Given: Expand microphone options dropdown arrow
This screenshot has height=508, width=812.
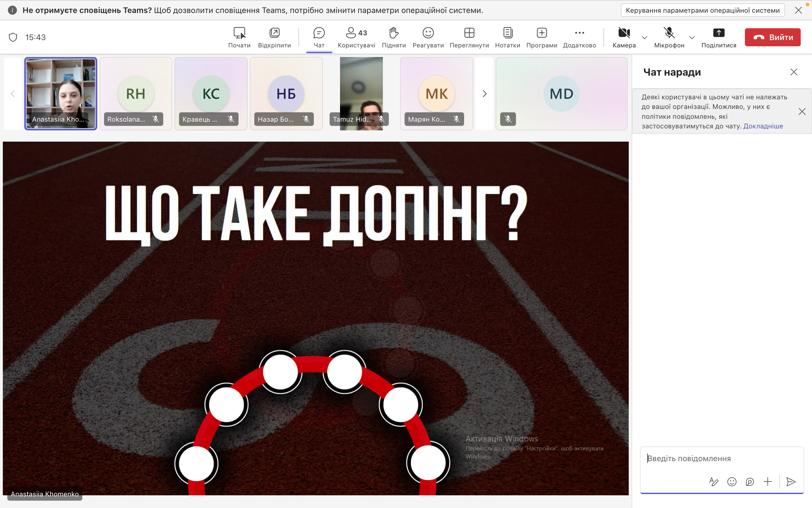Looking at the screenshot, I should 692,37.
